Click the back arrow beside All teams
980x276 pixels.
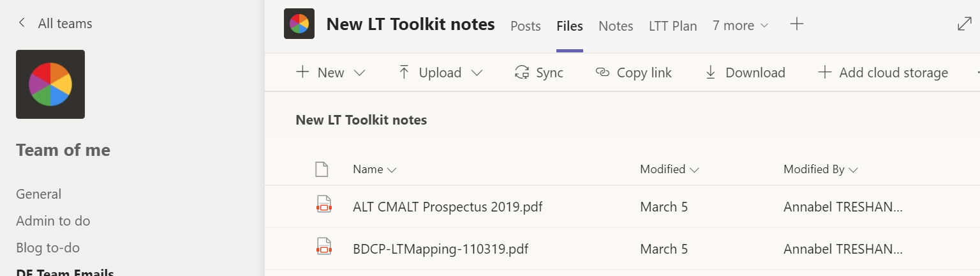point(22,24)
